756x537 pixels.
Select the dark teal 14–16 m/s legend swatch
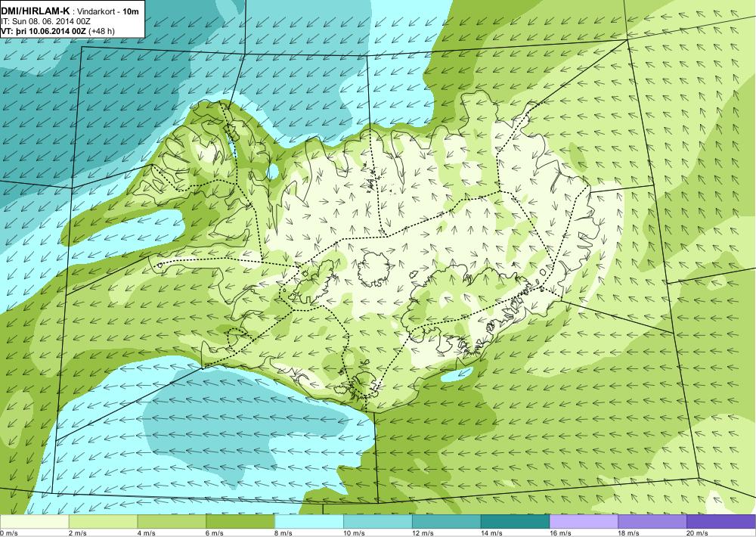pos(515,522)
